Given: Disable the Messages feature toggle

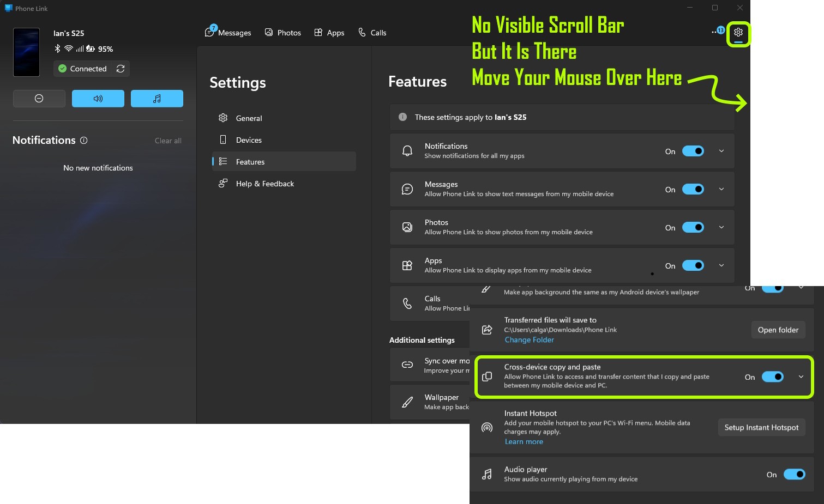Looking at the screenshot, I should 693,190.
